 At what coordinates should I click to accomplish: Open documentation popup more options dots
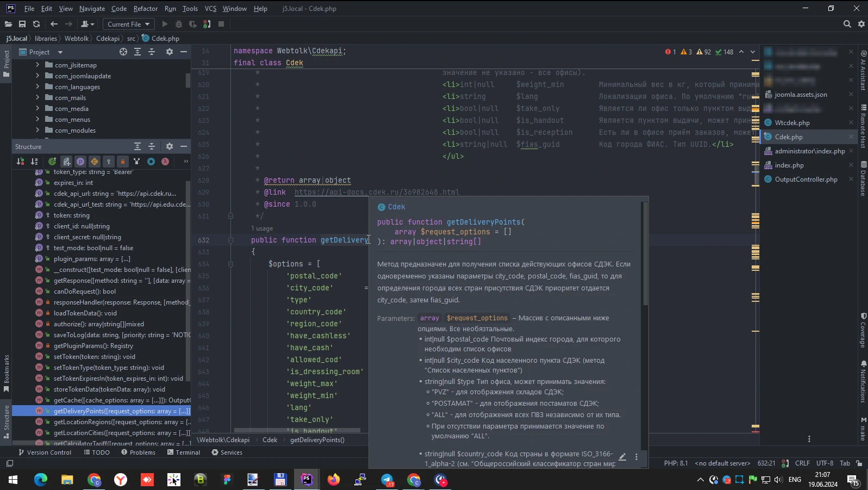(x=636, y=457)
